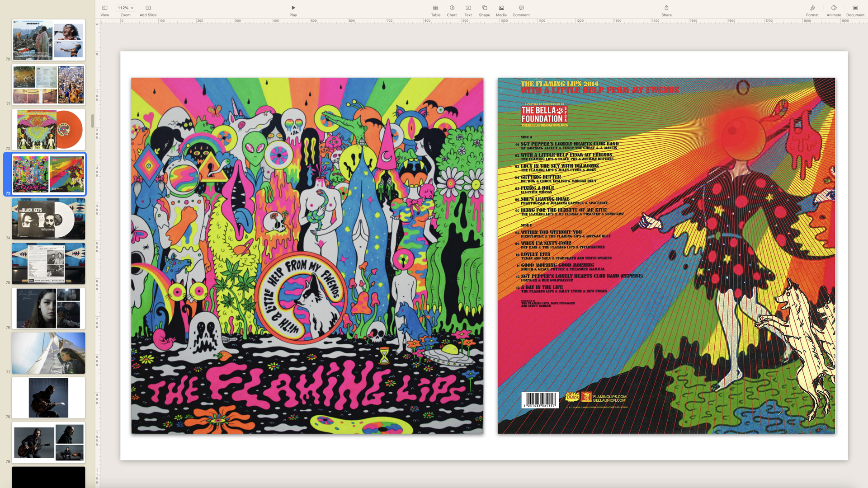
Task: Add a Comment
Action: 521,8
